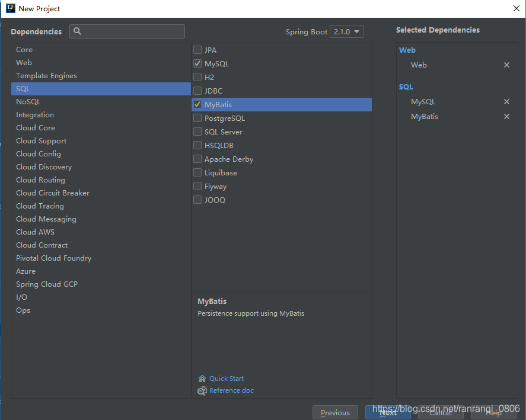
Task: Select Cloud Support in the list
Action: pyautogui.click(x=101, y=141)
